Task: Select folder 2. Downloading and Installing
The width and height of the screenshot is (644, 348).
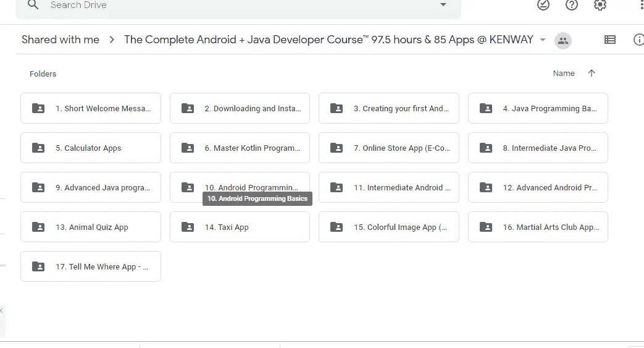Action: (240, 108)
